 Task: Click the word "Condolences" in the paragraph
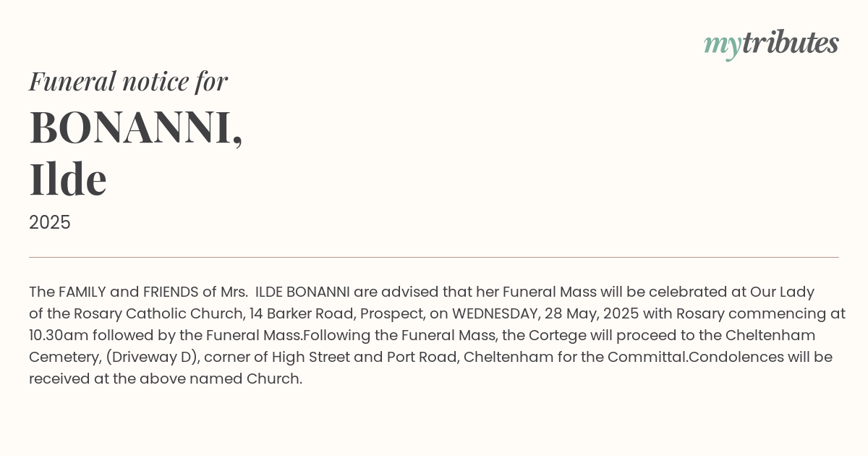(733, 358)
